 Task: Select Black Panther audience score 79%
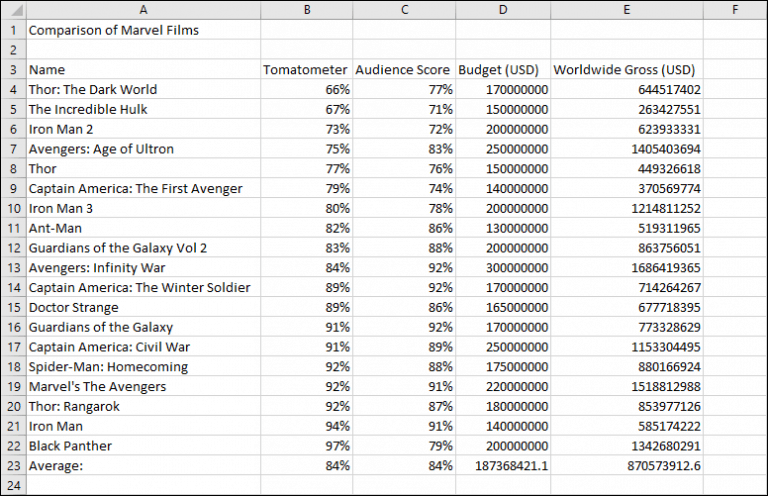point(404,446)
